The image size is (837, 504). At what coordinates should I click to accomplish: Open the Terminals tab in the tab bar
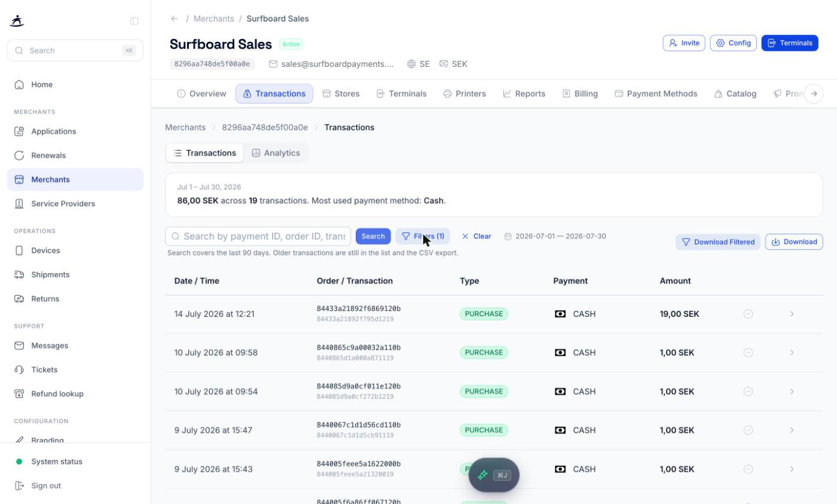tap(401, 94)
